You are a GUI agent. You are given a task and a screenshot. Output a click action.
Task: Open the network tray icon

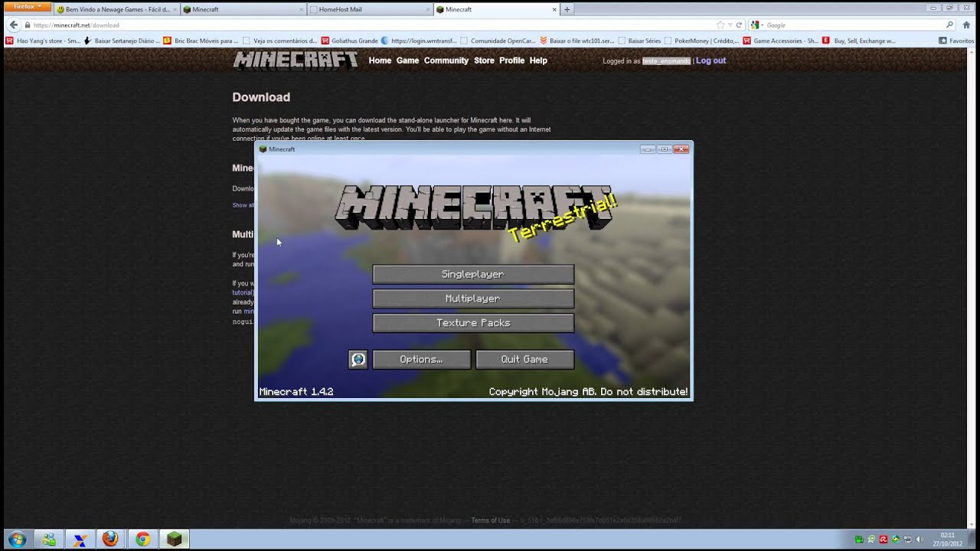click(x=907, y=540)
